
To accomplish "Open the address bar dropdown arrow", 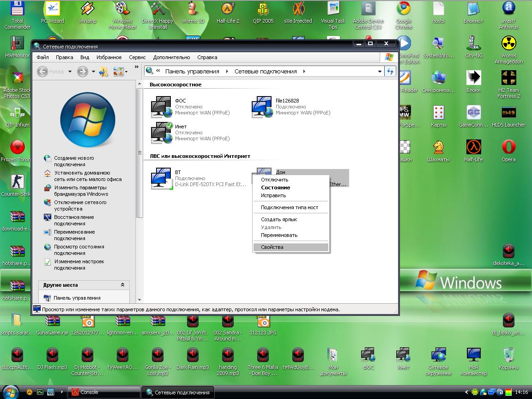I will tap(380, 72).
